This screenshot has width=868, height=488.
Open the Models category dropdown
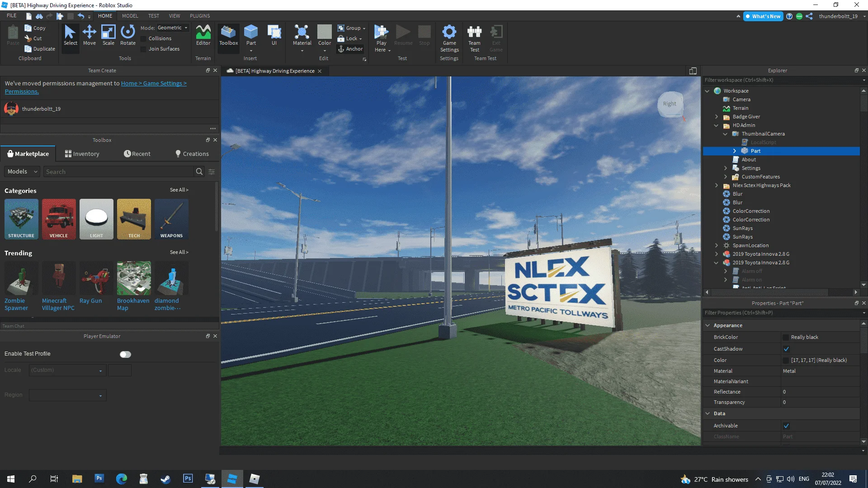[x=23, y=172]
